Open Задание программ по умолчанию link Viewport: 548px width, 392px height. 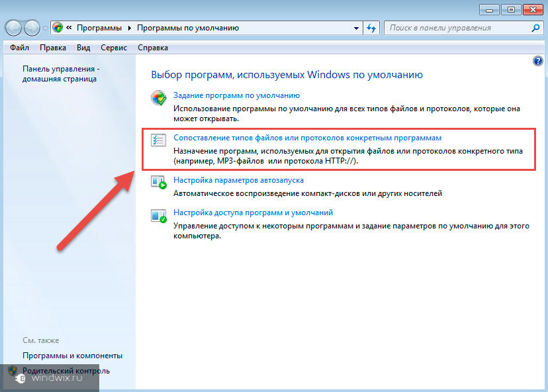(x=236, y=95)
